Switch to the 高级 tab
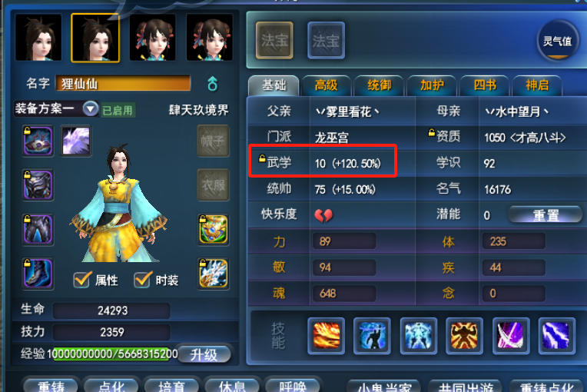This screenshot has width=587, height=392. (x=326, y=85)
